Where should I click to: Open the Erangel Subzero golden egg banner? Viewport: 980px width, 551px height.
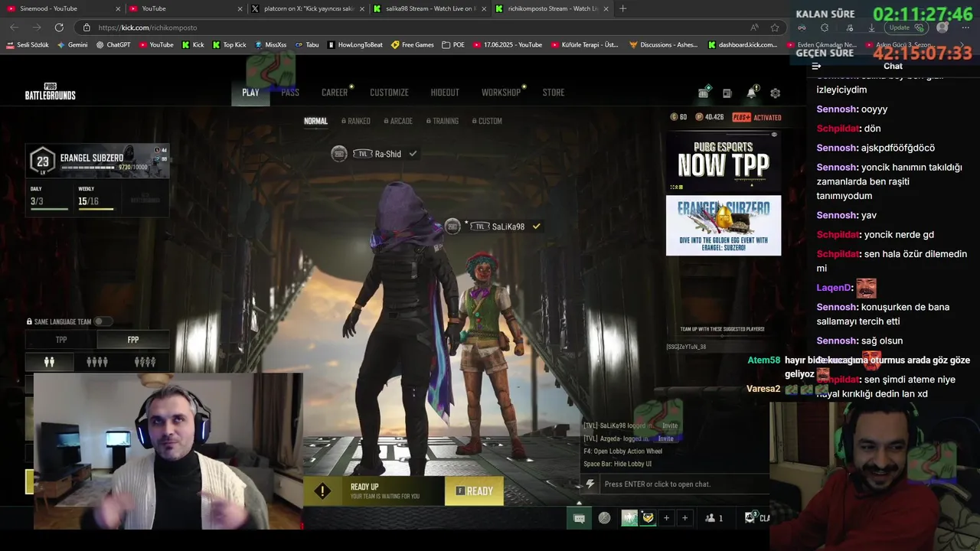724,225
